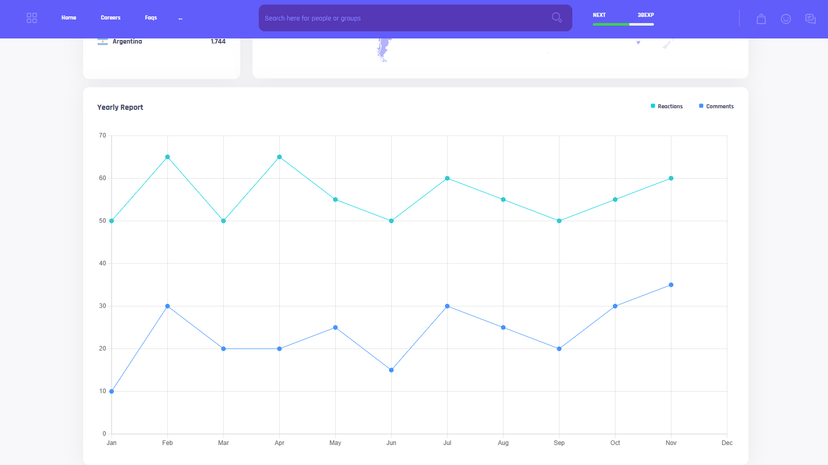Open the chat messages icon
This screenshot has width=828, height=465.
tap(811, 19)
